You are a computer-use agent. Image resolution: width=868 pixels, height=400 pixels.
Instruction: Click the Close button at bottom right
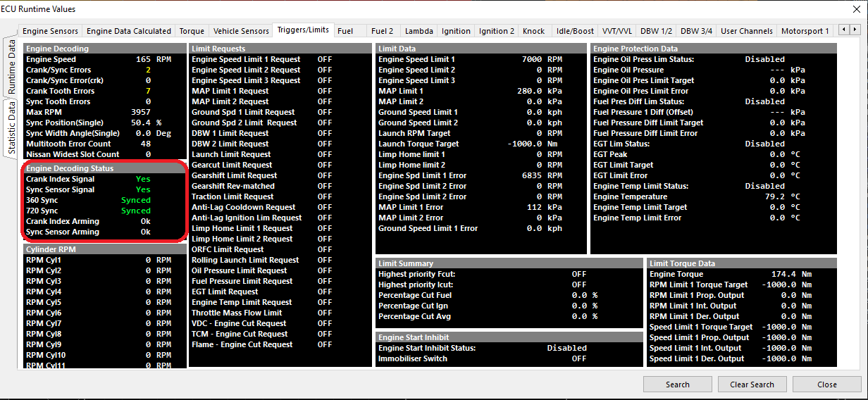(x=827, y=385)
